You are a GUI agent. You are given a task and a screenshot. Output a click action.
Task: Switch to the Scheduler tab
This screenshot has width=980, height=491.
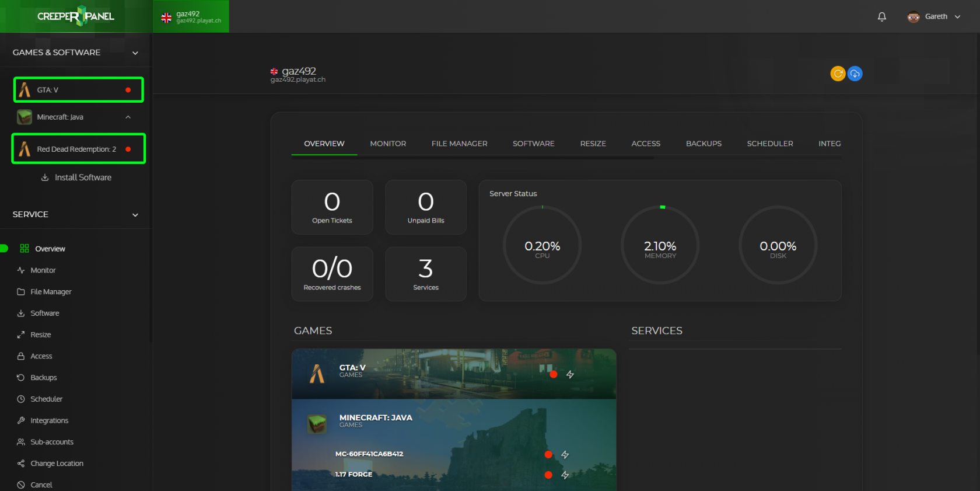tap(770, 144)
